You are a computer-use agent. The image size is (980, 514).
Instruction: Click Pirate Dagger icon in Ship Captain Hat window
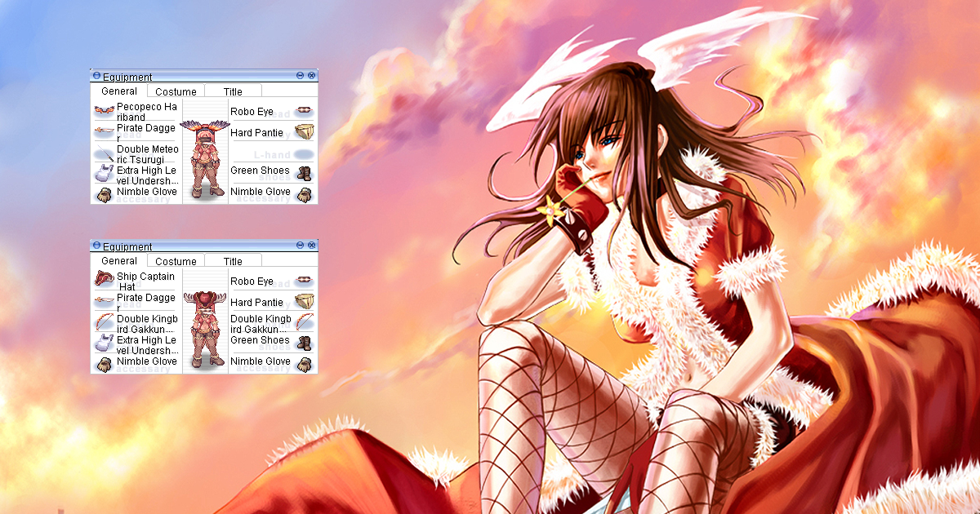pyautogui.click(x=104, y=300)
